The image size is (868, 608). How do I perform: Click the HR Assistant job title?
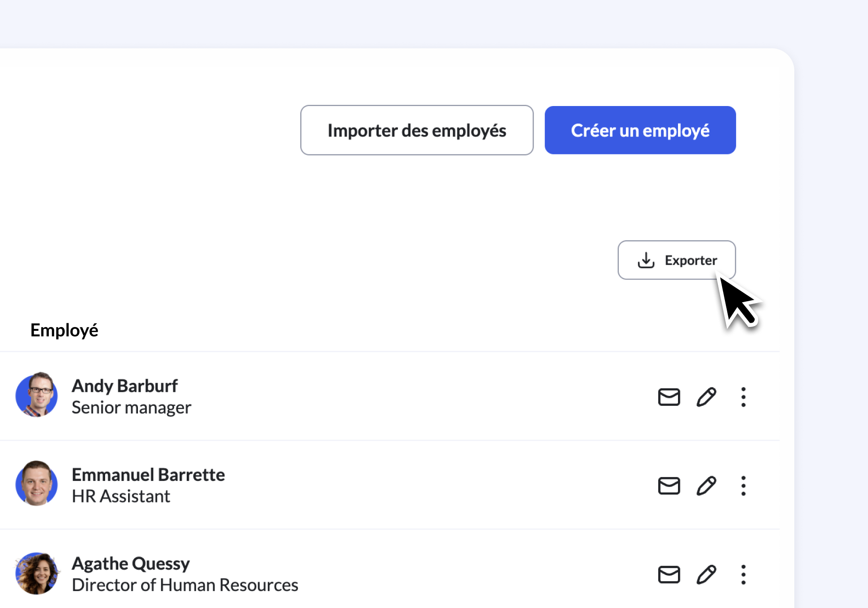coord(121,496)
